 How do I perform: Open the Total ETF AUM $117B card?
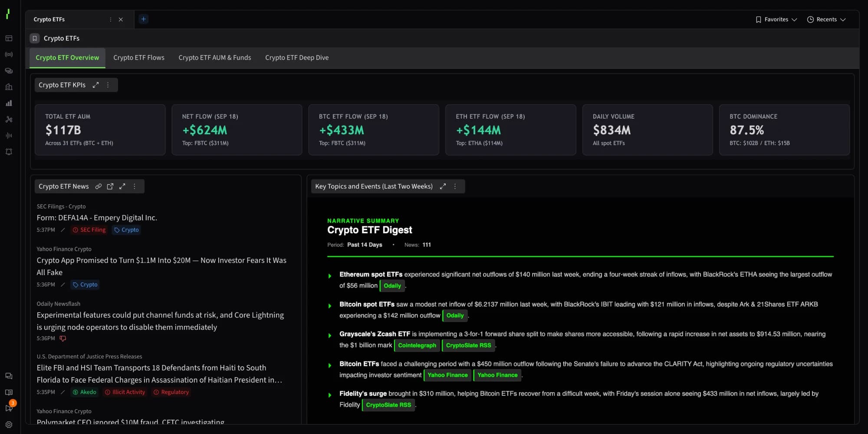coord(100,130)
